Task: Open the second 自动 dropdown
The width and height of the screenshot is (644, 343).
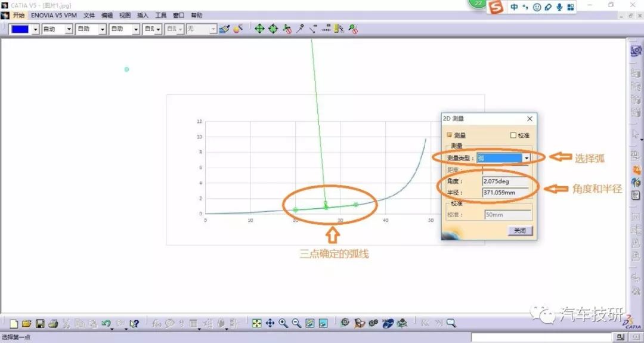Action: point(91,29)
